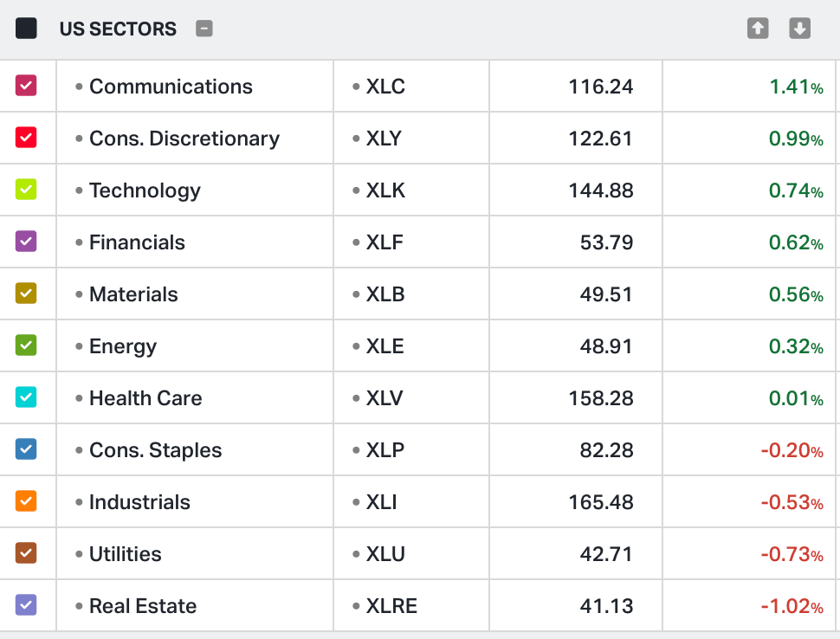Toggle the Real Estate lavender checkbox
The image size is (840, 639).
coord(26,605)
